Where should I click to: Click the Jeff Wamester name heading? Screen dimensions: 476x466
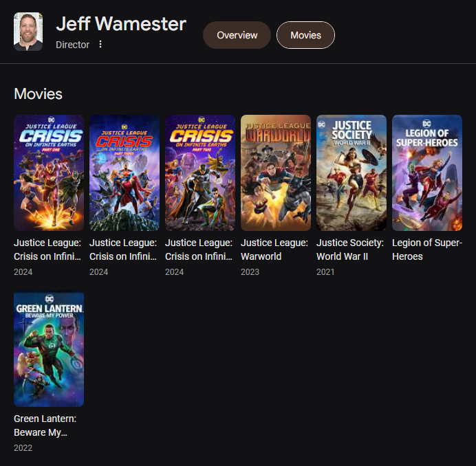coord(121,23)
